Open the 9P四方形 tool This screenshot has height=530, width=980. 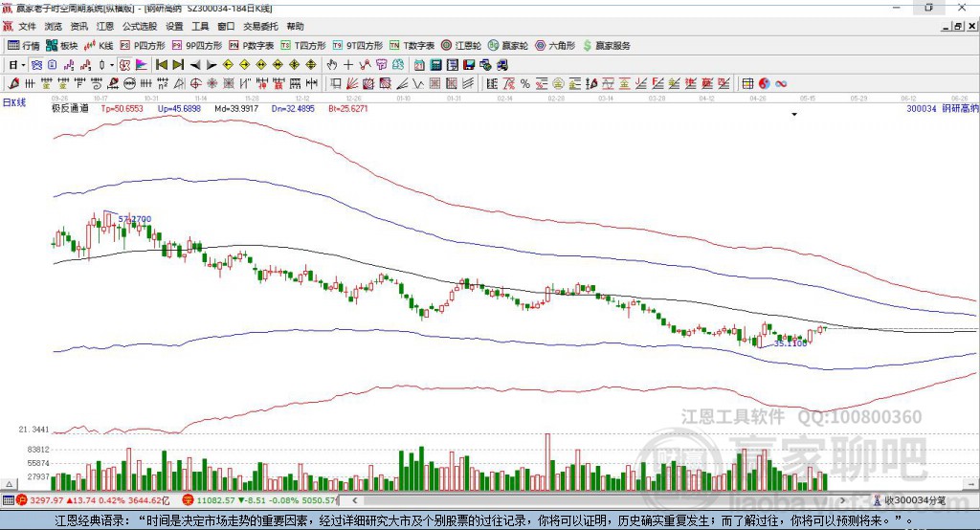197,46
